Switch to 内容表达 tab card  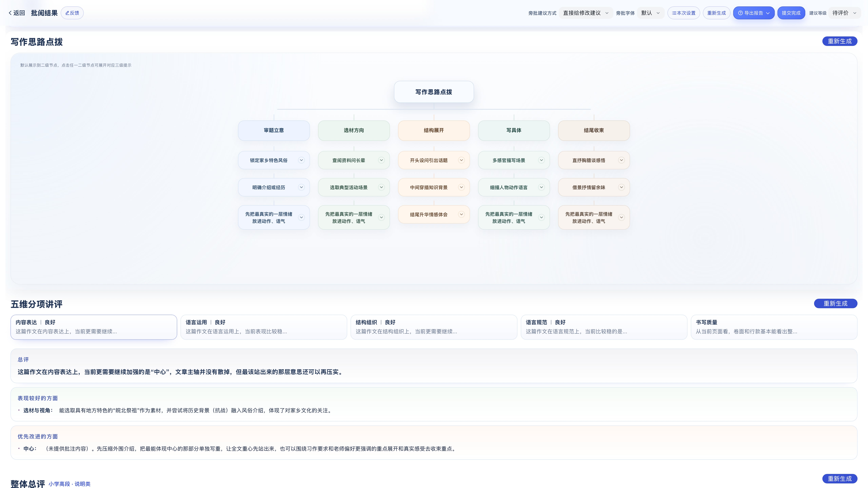[94, 327]
